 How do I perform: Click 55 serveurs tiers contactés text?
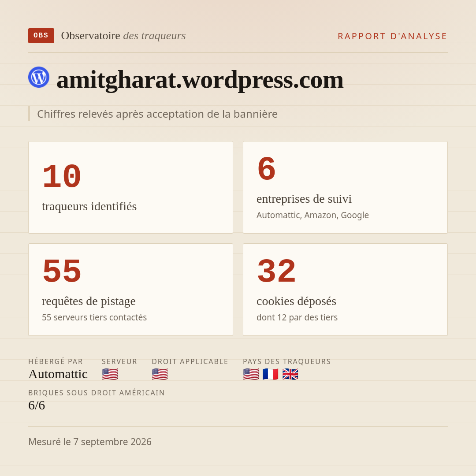coord(94,317)
